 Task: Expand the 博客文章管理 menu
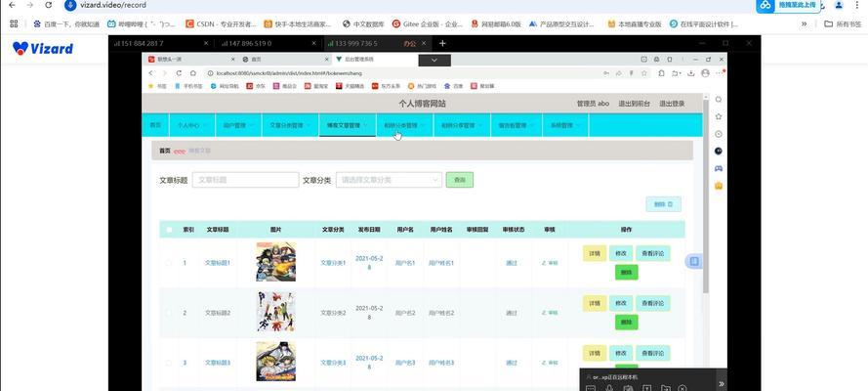click(348, 125)
